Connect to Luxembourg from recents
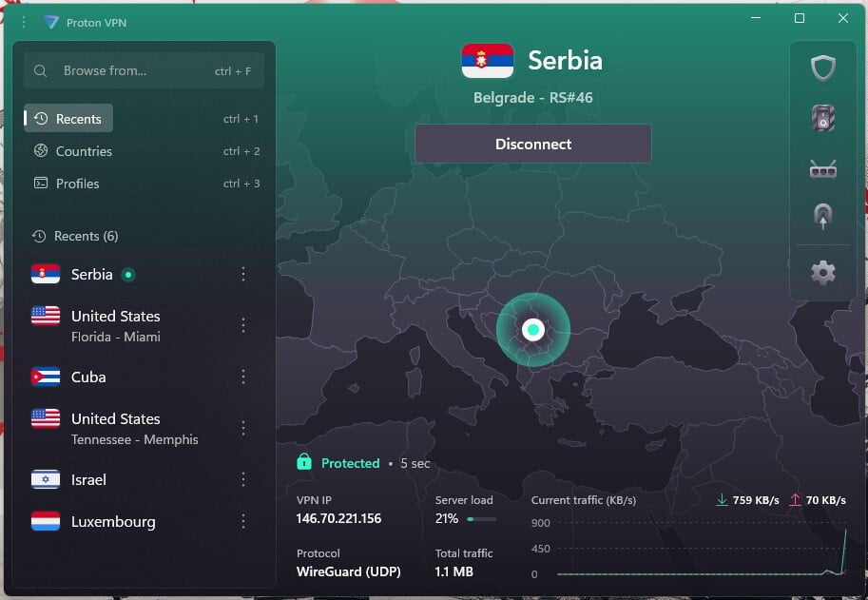 click(x=144, y=521)
